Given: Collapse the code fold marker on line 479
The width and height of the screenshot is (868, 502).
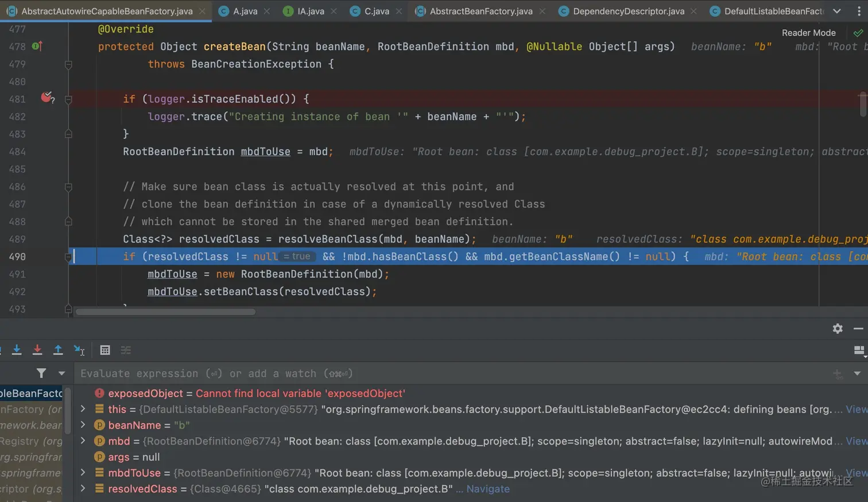Looking at the screenshot, I should tap(68, 64).
